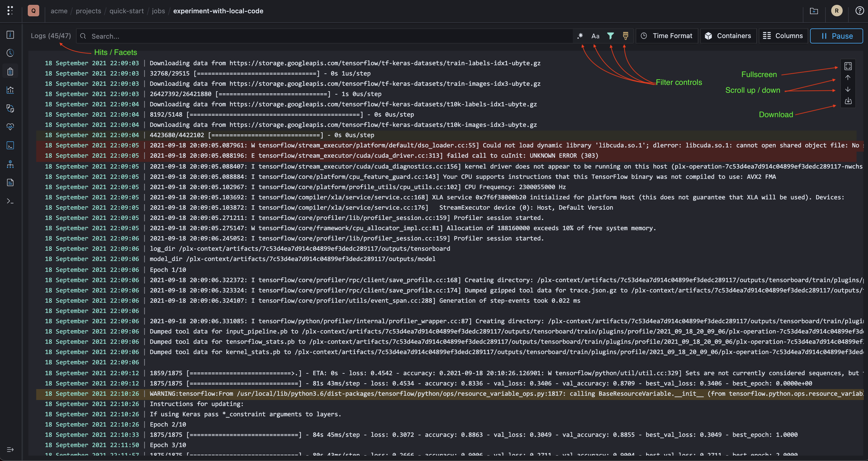Select the 'StreamExecutor device (0): Host' line
This screenshot has height=461, width=868.
pyautogui.click(x=446, y=208)
